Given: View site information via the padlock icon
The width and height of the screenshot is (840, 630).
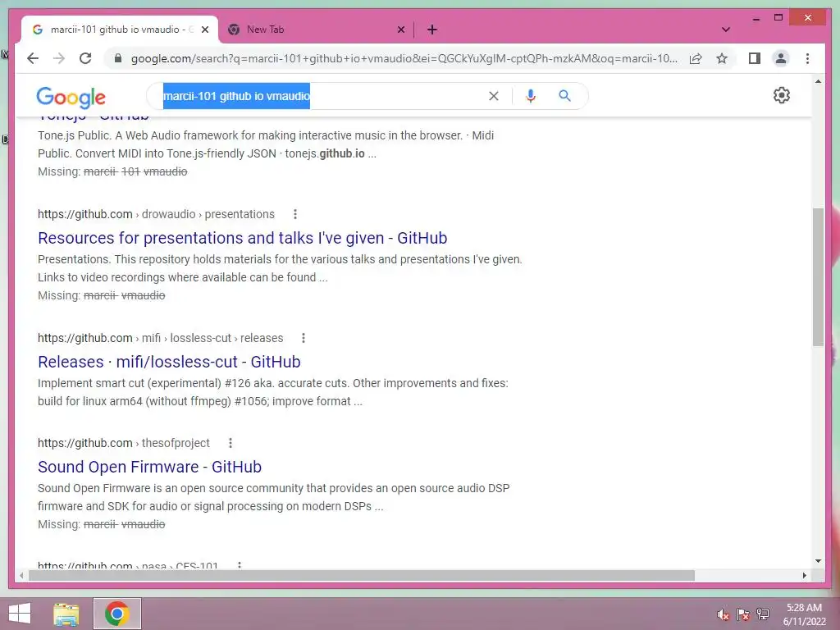Looking at the screenshot, I should click(118, 58).
